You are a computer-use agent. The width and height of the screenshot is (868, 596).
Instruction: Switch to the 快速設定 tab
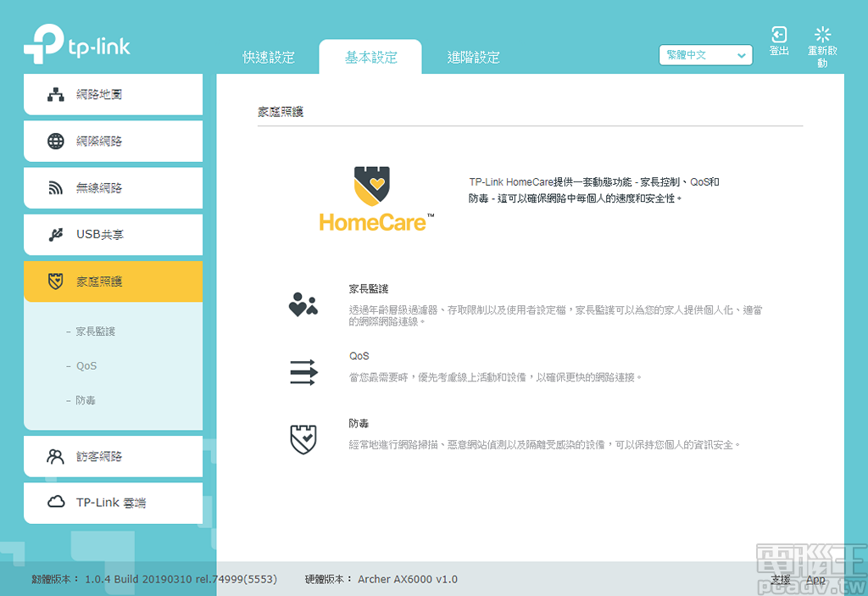268,57
